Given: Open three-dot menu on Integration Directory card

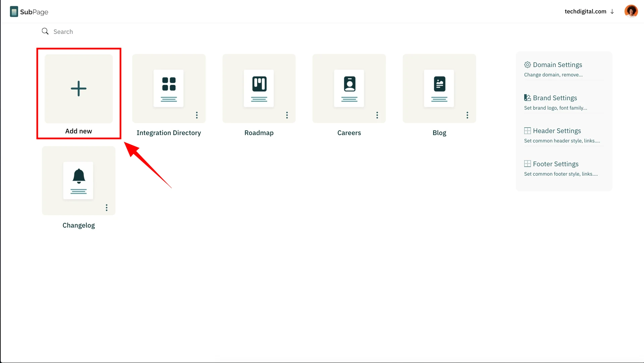Looking at the screenshot, I should (197, 115).
